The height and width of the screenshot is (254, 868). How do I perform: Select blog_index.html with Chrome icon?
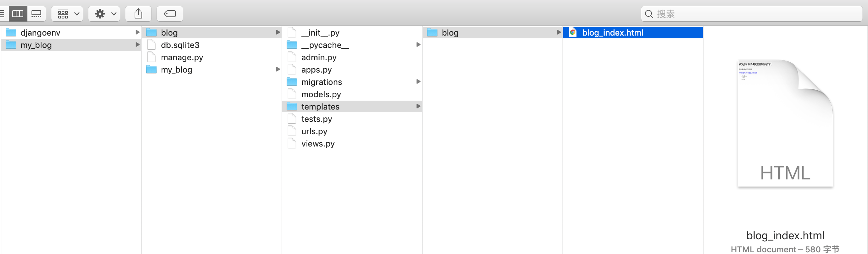tap(633, 33)
